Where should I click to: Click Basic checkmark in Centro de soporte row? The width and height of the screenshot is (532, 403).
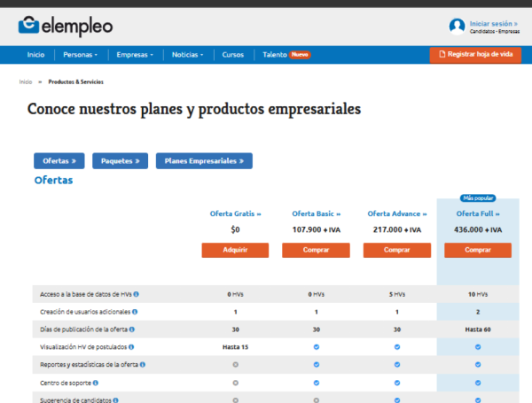(317, 383)
